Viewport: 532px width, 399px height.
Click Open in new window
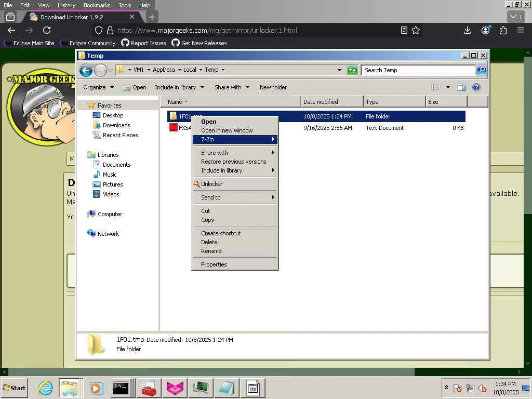click(x=235, y=130)
